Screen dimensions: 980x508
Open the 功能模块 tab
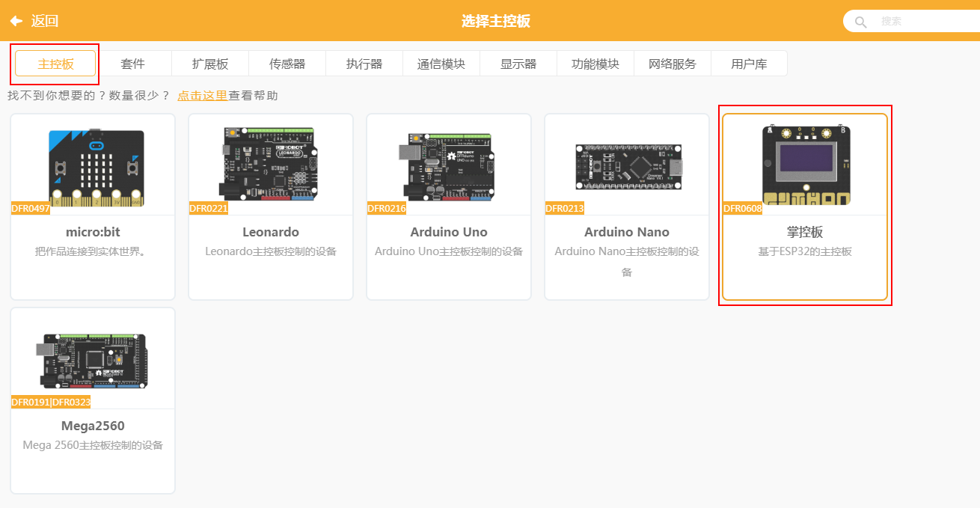tap(595, 64)
